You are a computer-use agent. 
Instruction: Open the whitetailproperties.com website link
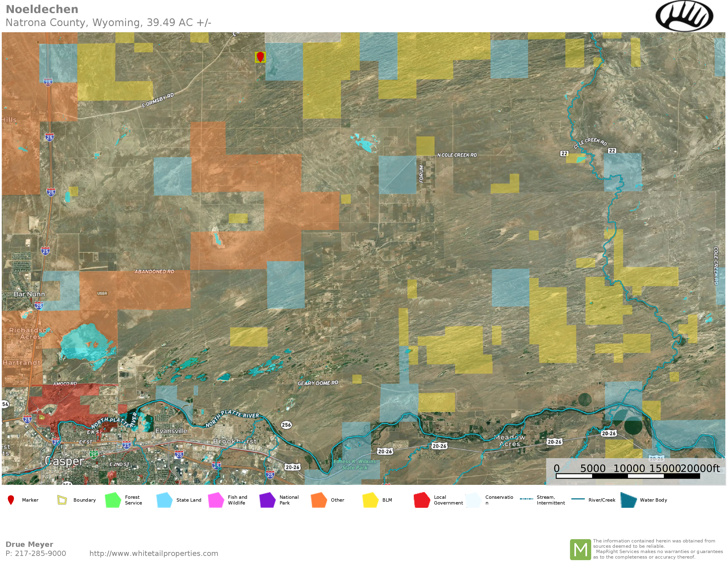[154, 553]
